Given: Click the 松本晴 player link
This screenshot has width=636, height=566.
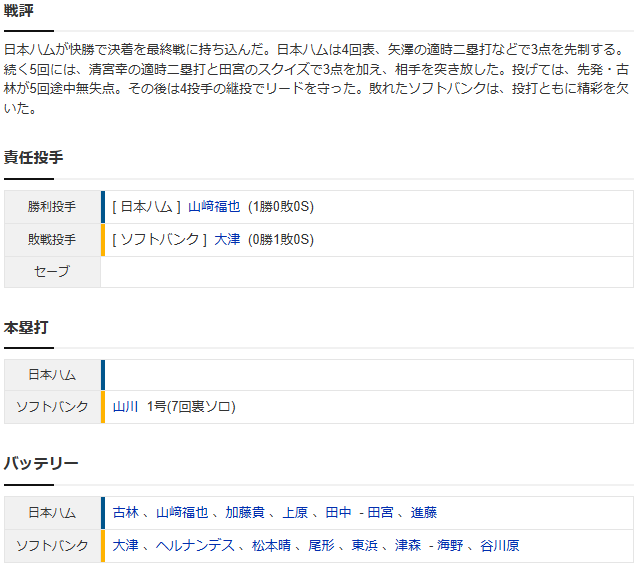Looking at the screenshot, I should pyautogui.click(x=271, y=545).
